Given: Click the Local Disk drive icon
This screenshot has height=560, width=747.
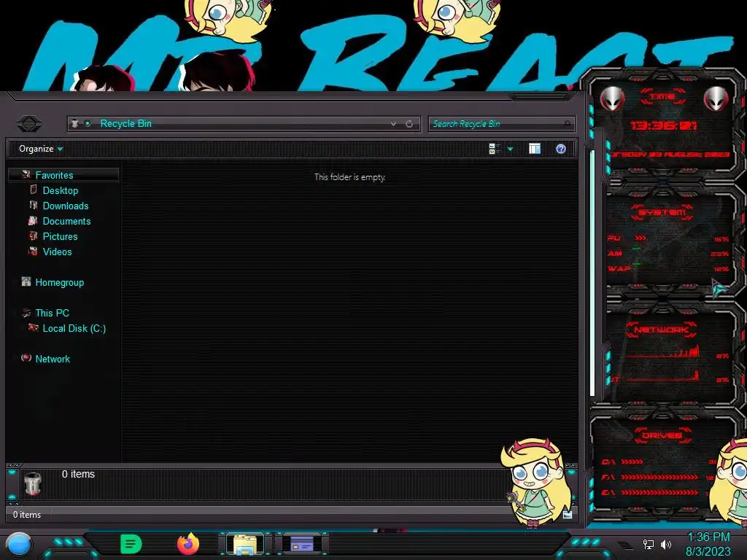Looking at the screenshot, I should coord(34,327).
